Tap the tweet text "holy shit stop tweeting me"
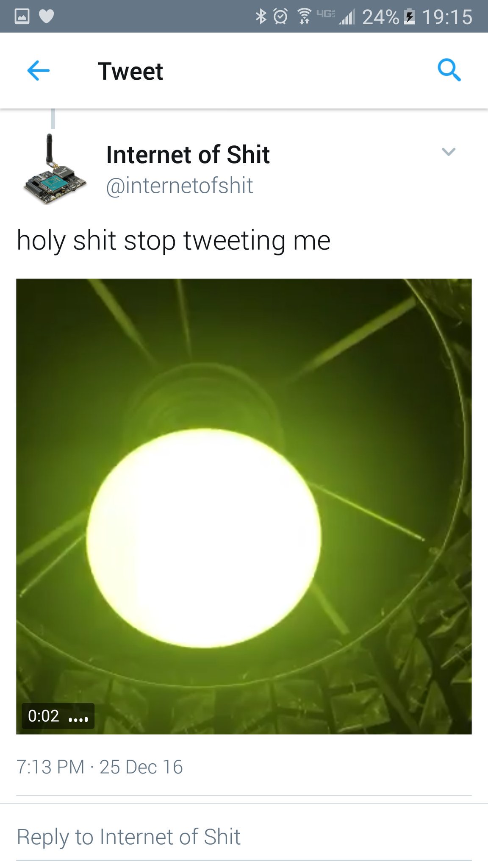Viewport: 488px width, 868px height. [173, 240]
